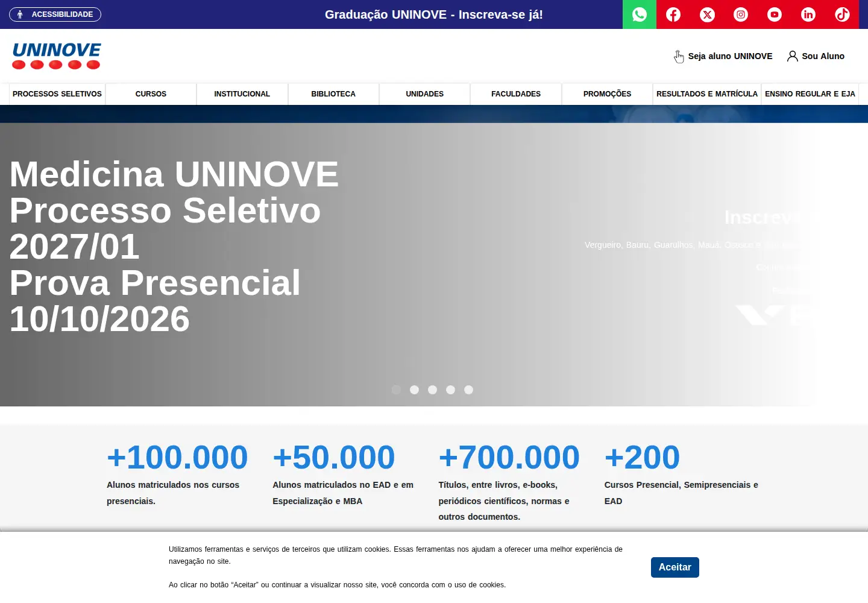Viewport: 868px width, 603px height.
Task: Click the cookie notice paragraph starting 'Utilizamos ferramentas'
Action: (395, 555)
